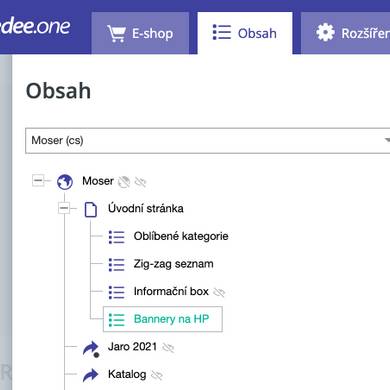The height and width of the screenshot is (390, 390).
Task: Click the redirect arrow icon of Jaro 2021
Action: (x=91, y=349)
